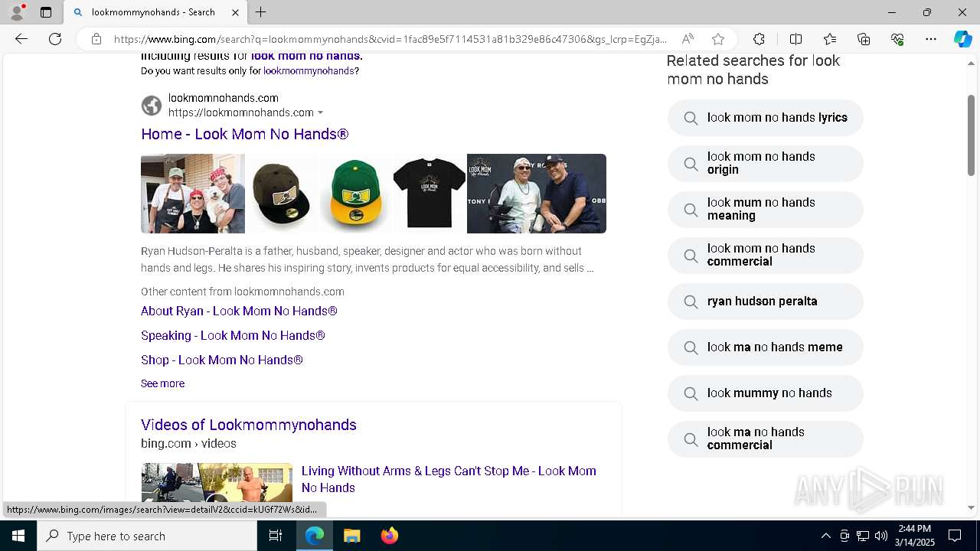Image resolution: width=980 pixels, height=551 pixels.
Task: Select first 'look mom no hands commercial' suggestion
Action: (766, 256)
